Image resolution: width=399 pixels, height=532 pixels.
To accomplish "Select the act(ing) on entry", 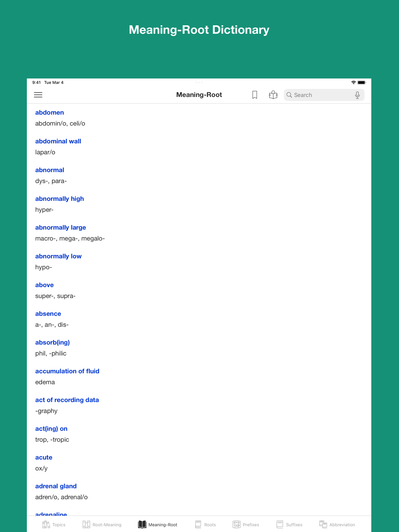I will point(51,429).
